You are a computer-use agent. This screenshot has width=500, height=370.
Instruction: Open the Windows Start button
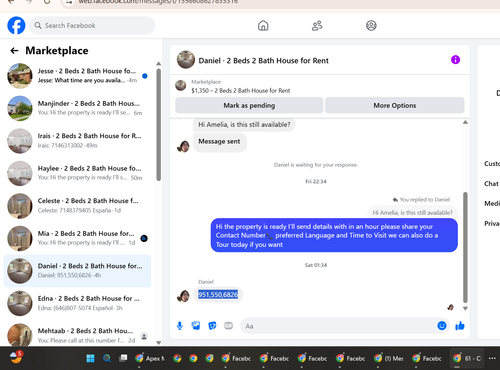pos(90,358)
